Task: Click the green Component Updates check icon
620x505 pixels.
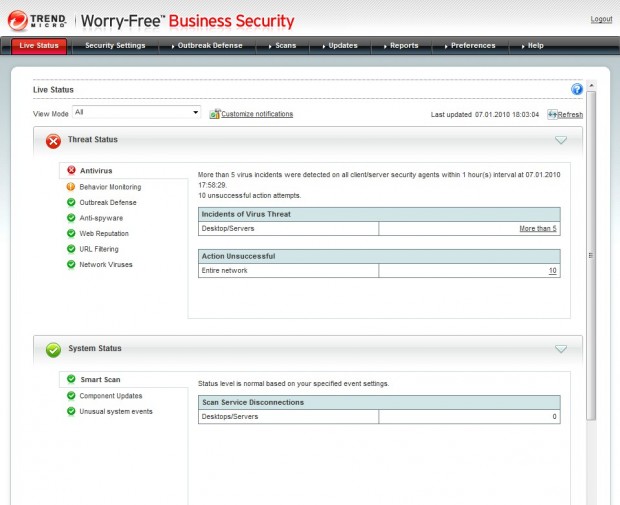Action: tap(71, 395)
